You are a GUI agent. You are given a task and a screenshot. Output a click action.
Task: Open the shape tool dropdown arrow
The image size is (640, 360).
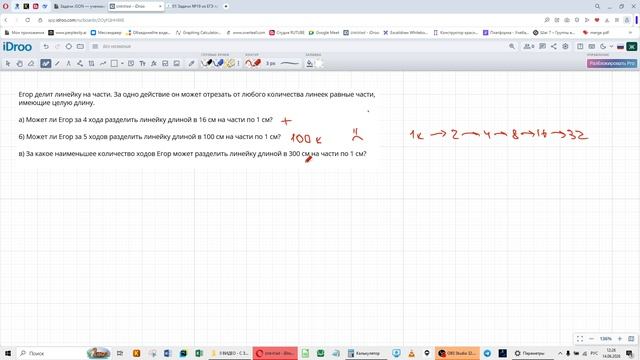coord(122,63)
